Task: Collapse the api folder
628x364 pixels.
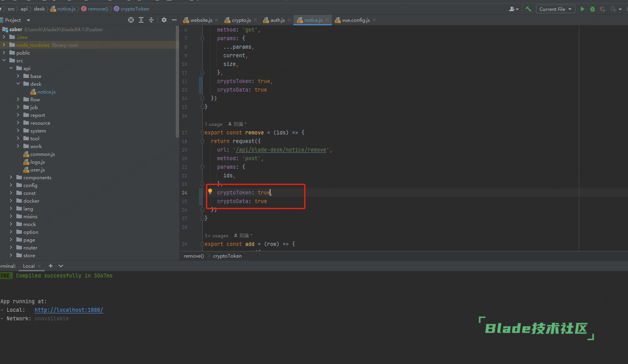Action: click(x=11, y=68)
